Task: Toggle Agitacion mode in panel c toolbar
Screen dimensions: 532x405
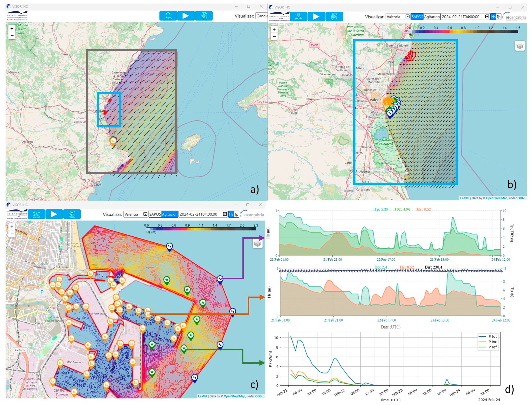Action: [x=170, y=214]
